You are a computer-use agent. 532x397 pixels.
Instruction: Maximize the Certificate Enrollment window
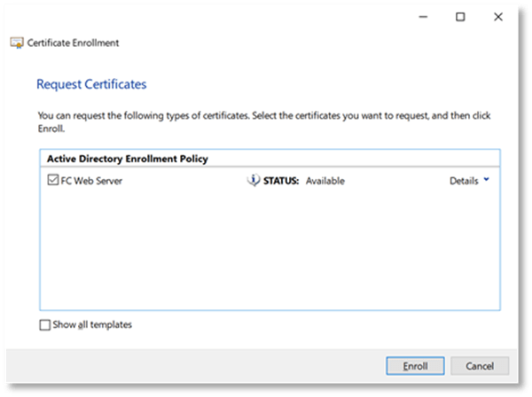pos(460,16)
